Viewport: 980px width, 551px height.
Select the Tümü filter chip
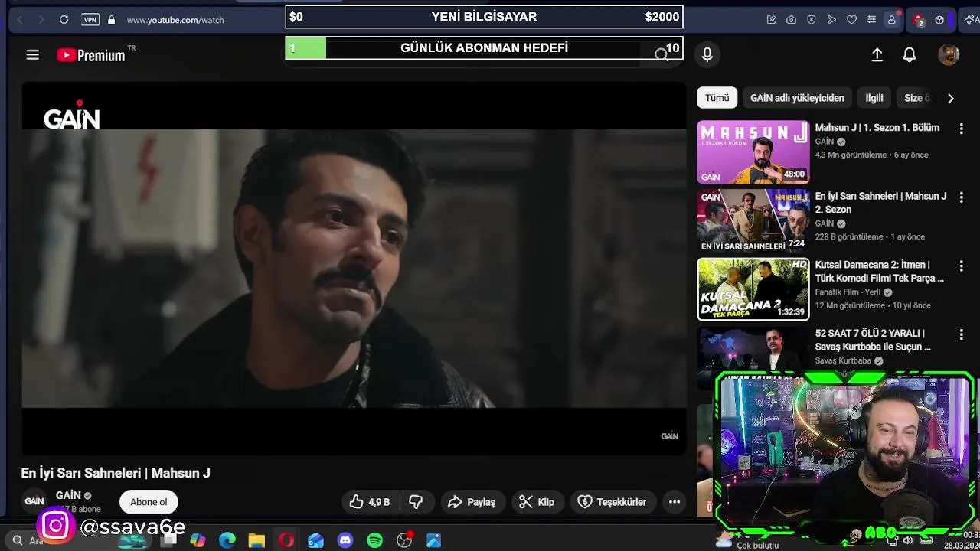tap(717, 98)
